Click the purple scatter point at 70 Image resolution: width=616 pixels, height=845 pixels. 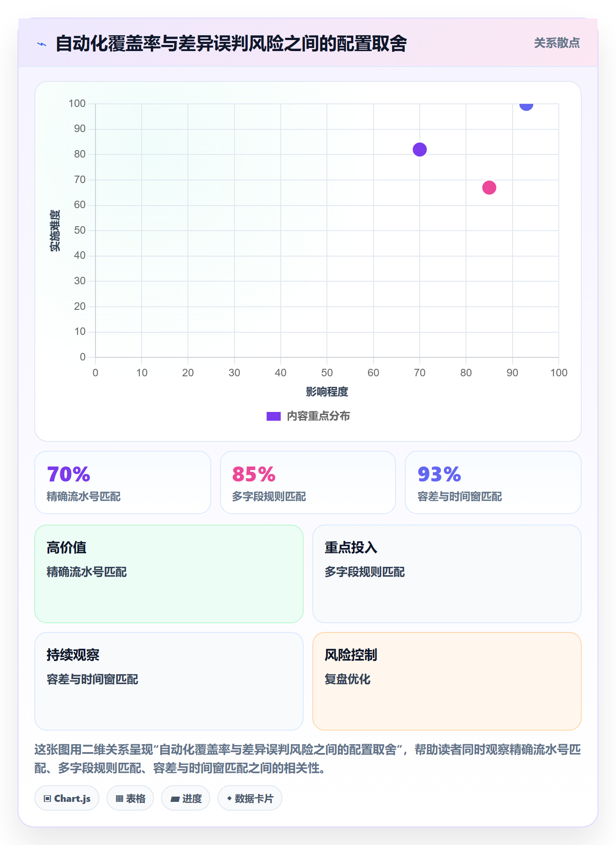[x=420, y=150]
